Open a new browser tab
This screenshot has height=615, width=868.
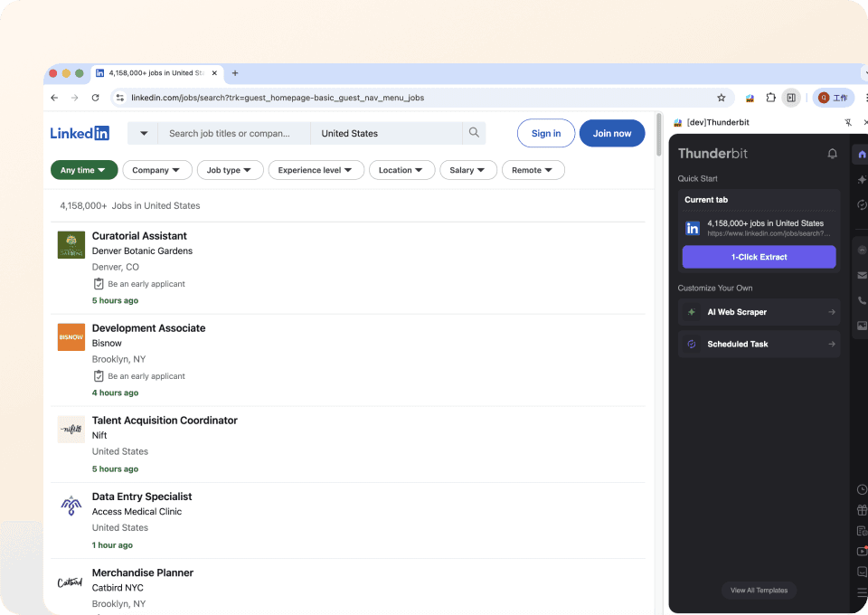235,73
